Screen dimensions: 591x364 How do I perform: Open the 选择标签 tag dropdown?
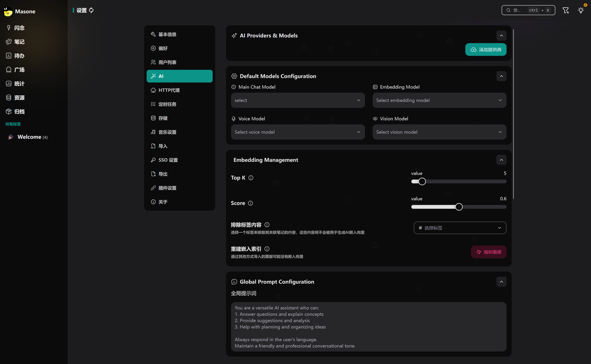point(460,228)
